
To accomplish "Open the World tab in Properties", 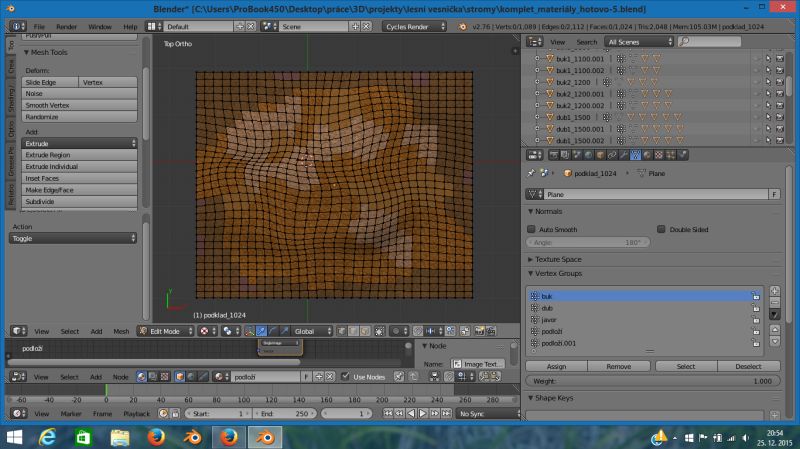I will 588,155.
